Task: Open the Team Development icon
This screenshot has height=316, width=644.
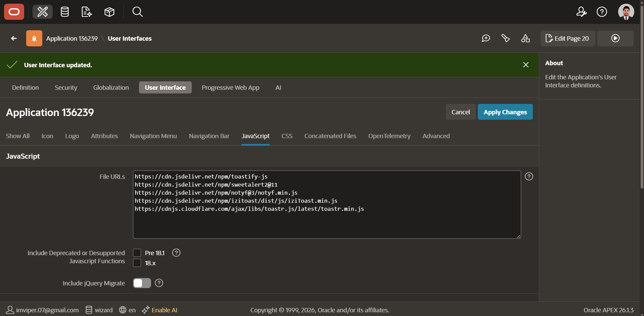Action: click(x=87, y=12)
